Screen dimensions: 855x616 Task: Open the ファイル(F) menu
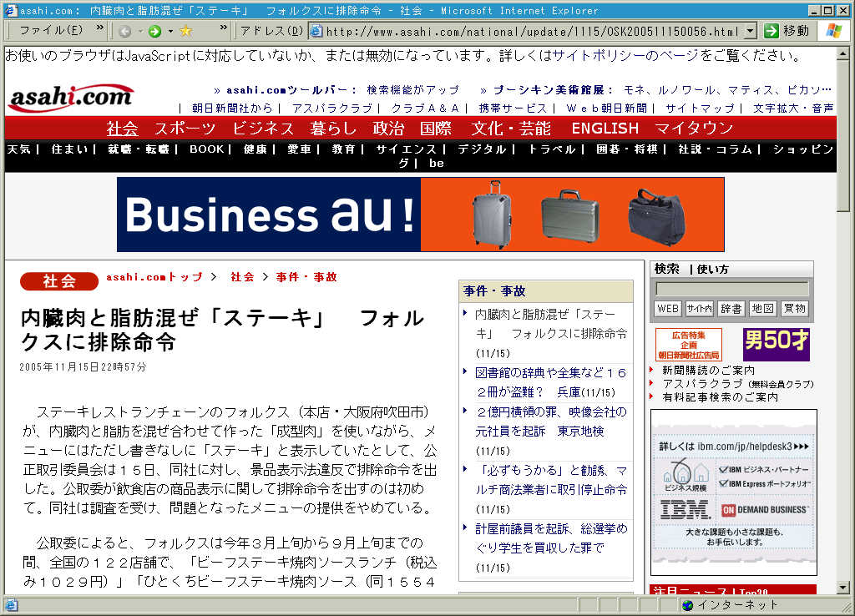51,31
